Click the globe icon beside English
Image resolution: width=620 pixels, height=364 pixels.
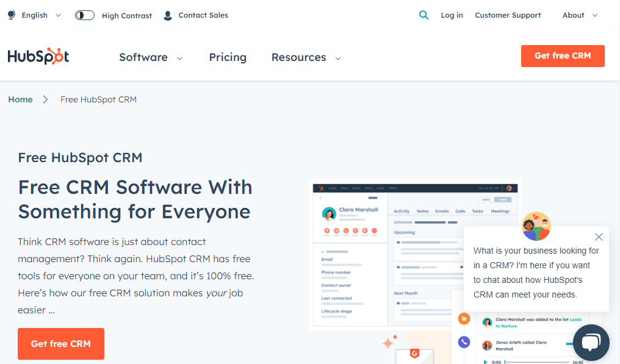tap(10, 15)
